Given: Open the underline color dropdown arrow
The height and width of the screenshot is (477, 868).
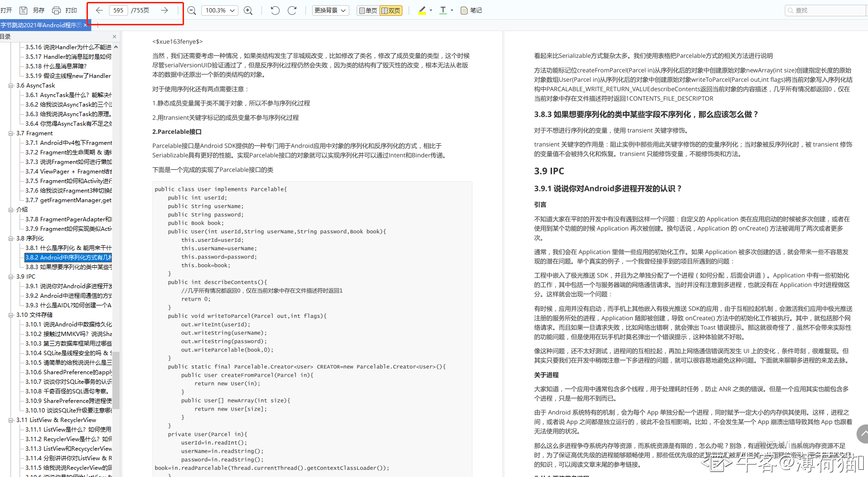Looking at the screenshot, I should coord(452,11).
